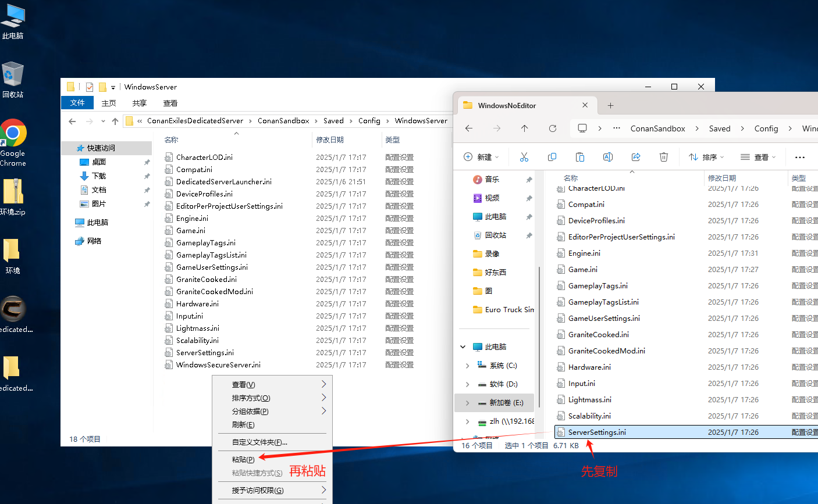Click the Share icon in WindowsNoEditor toolbar
Screen dimensions: 818x504
point(636,157)
